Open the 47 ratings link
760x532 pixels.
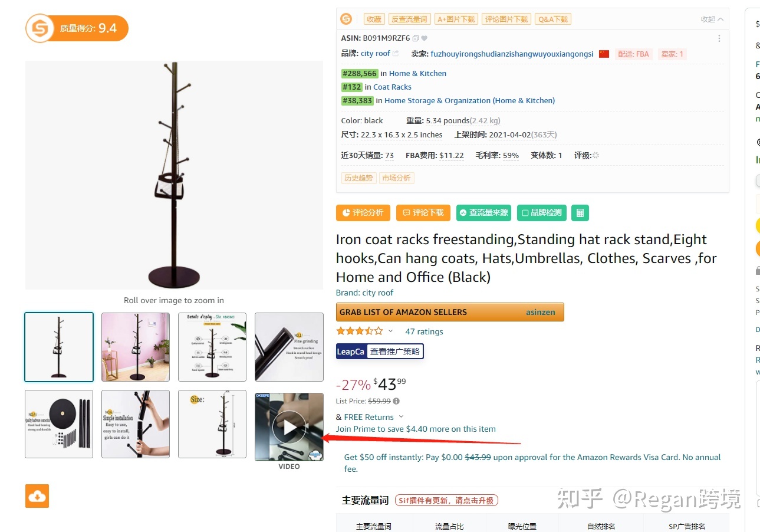[x=424, y=331]
